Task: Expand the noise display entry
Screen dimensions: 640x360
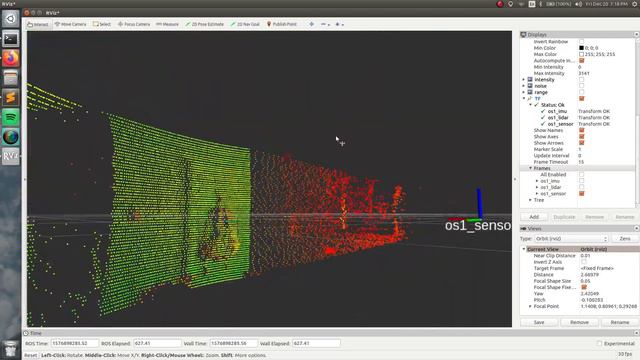Action: pos(524,86)
